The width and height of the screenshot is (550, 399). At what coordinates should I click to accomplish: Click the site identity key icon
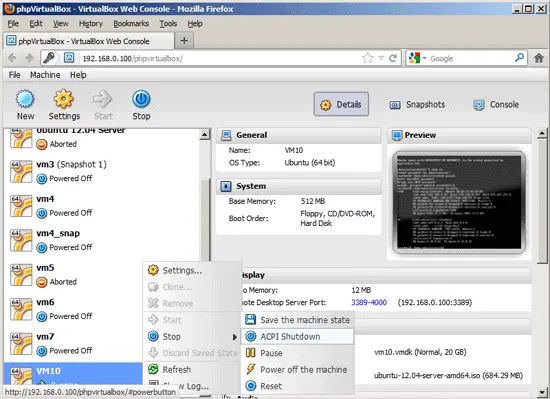click(x=49, y=58)
